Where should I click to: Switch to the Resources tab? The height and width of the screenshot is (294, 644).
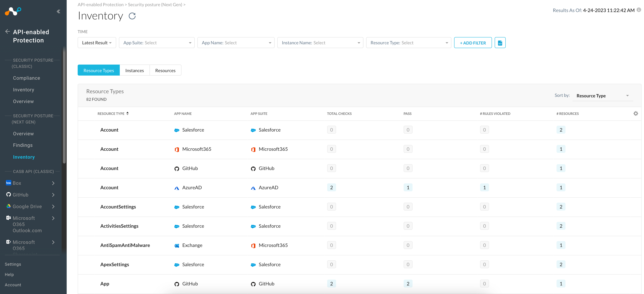pos(165,70)
